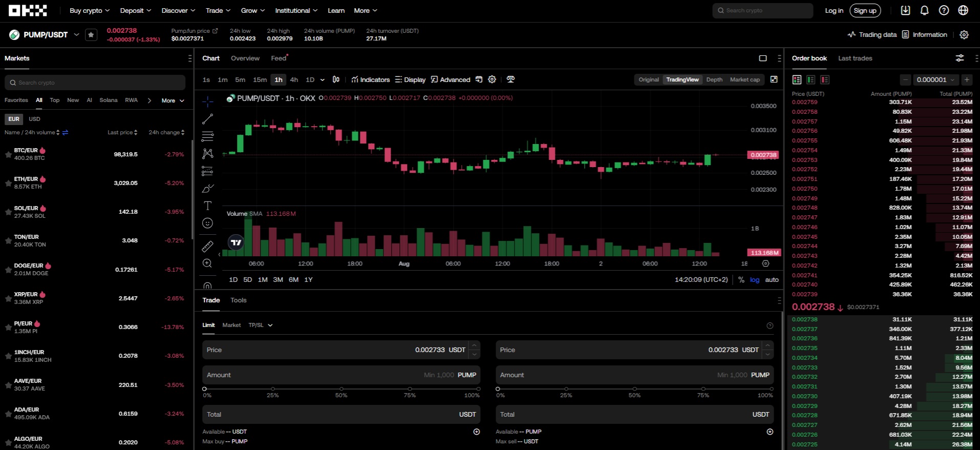Screen dimensions: 980x450
Task: Open order book filter settings
Action: 960,58
